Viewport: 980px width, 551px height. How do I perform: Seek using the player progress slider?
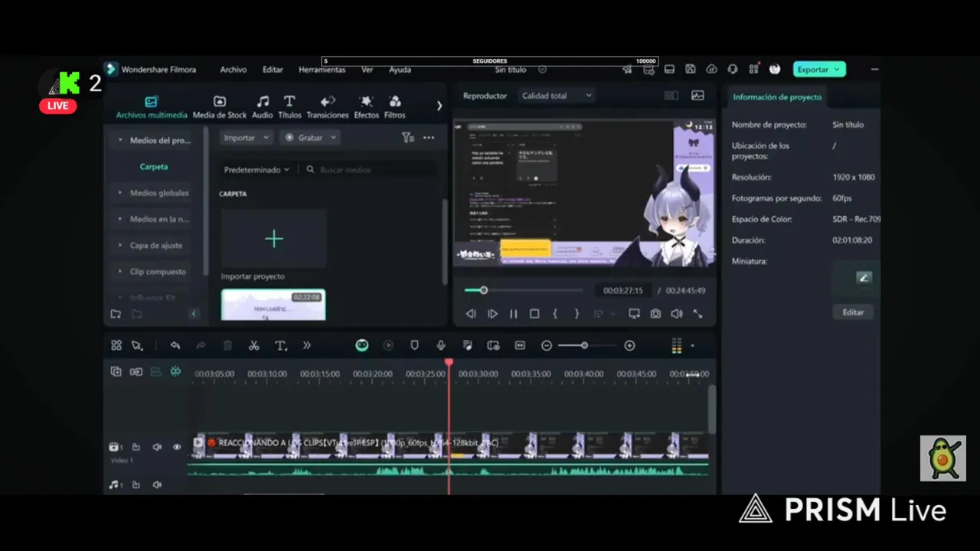tap(523, 290)
